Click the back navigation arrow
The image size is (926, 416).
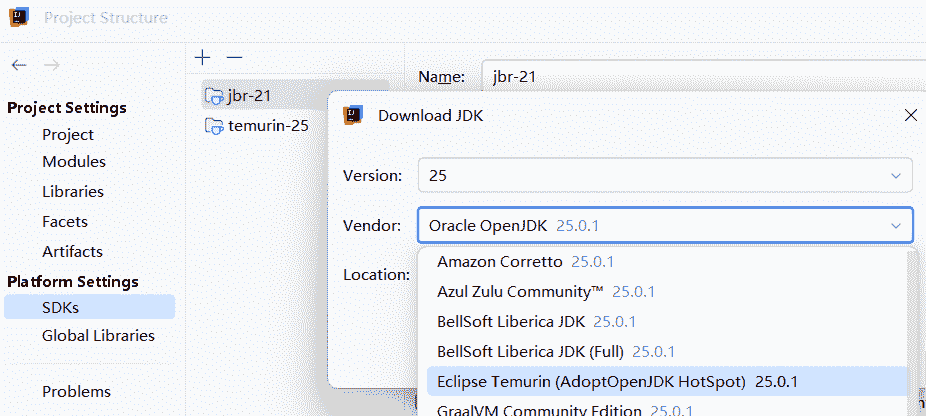(19, 65)
